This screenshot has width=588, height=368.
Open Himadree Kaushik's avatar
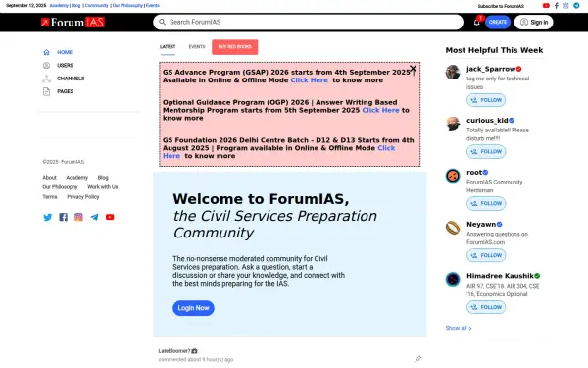coord(453,279)
